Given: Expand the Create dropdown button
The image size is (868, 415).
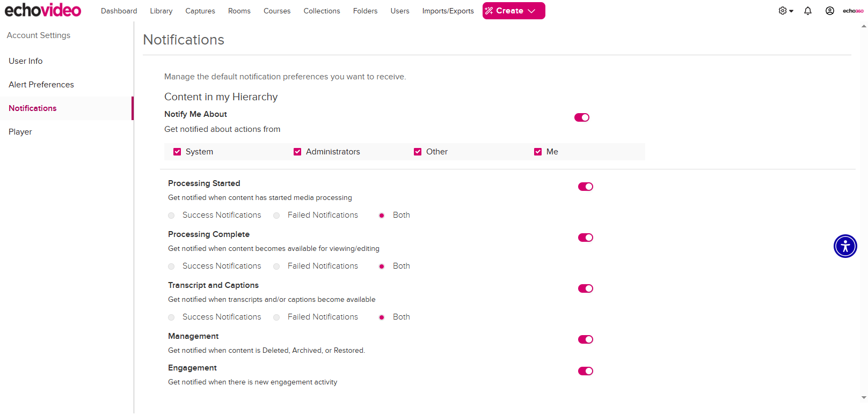Looking at the screenshot, I should [x=513, y=11].
